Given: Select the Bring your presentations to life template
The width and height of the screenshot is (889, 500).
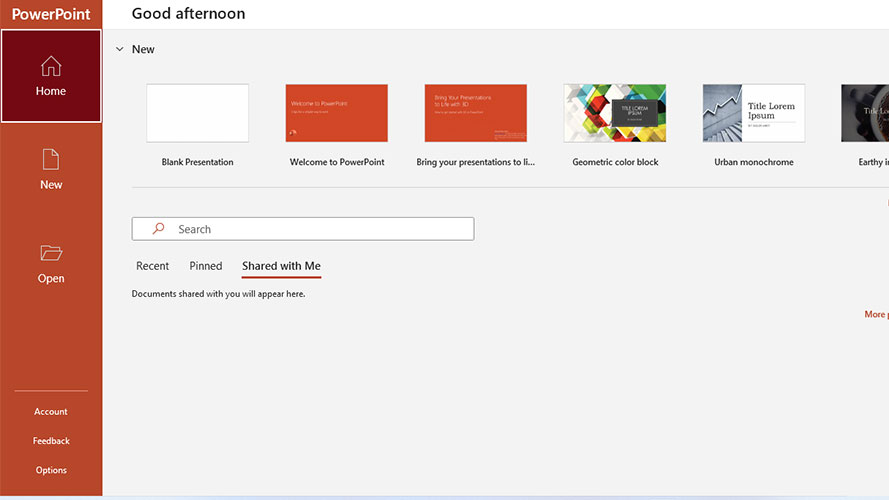Looking at the screenshot, I should 476,113.
